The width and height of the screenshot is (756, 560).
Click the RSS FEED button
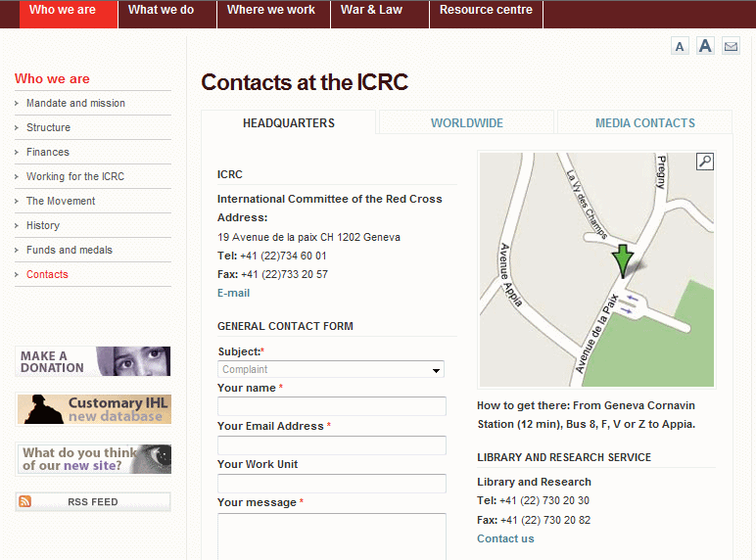[93, 501]
